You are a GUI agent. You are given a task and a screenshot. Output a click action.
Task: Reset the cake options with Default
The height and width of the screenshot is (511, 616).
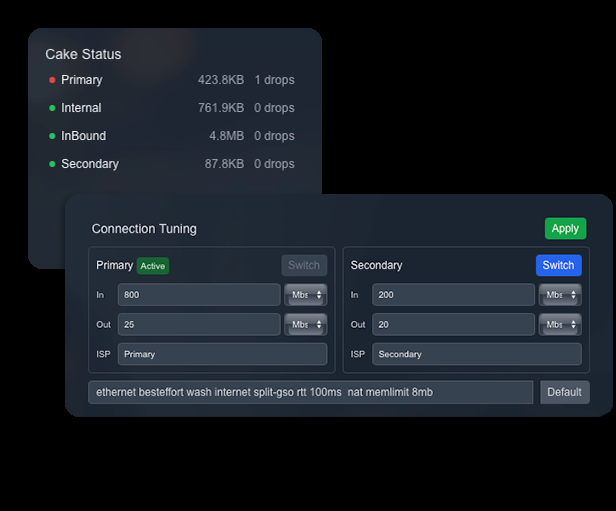point(564,392)
